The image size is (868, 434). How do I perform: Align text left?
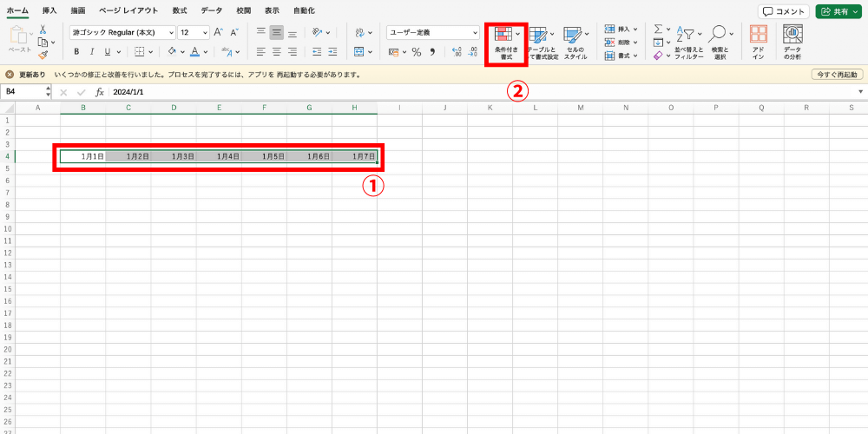tap(261, 52)
